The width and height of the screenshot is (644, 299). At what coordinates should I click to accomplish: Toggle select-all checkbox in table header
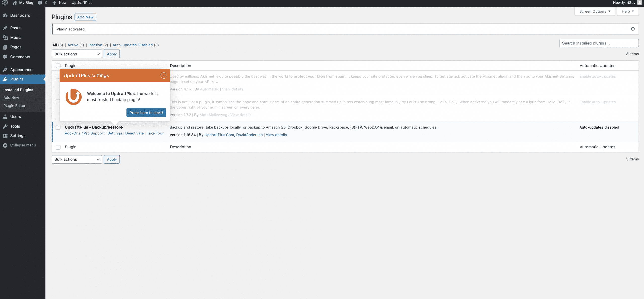[x=58, y=66]
